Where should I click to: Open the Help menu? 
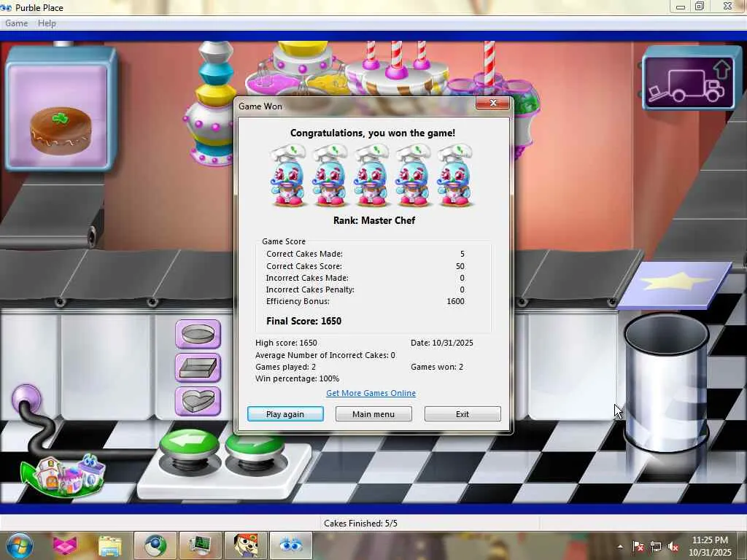point(47,23)
